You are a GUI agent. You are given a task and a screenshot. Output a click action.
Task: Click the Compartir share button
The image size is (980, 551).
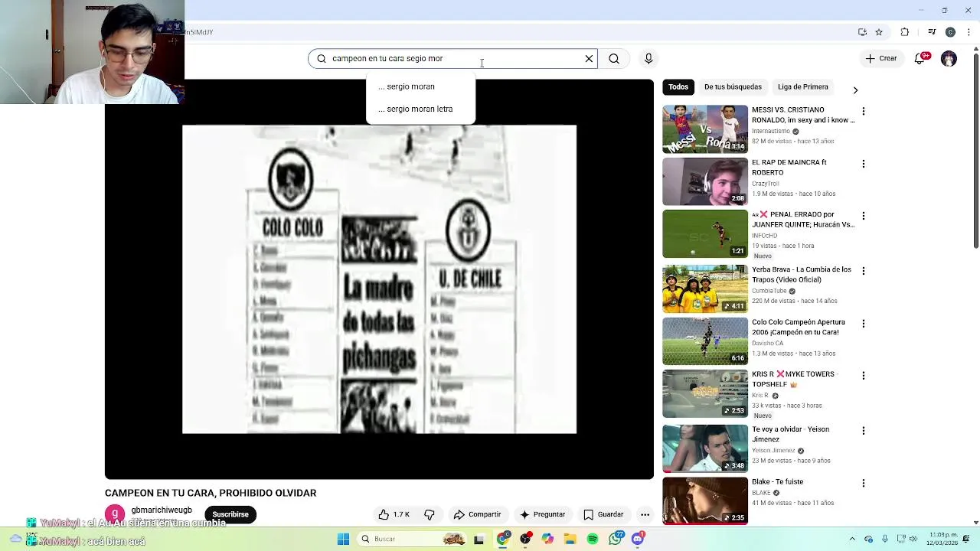[x=477, y=514]
